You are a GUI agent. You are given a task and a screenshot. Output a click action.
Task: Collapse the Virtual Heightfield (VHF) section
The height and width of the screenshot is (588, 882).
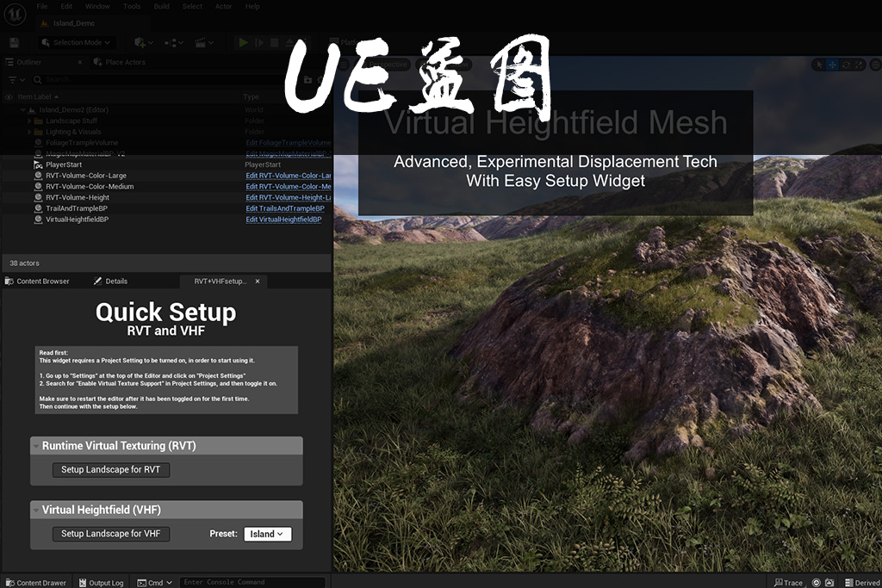[36, 510]
